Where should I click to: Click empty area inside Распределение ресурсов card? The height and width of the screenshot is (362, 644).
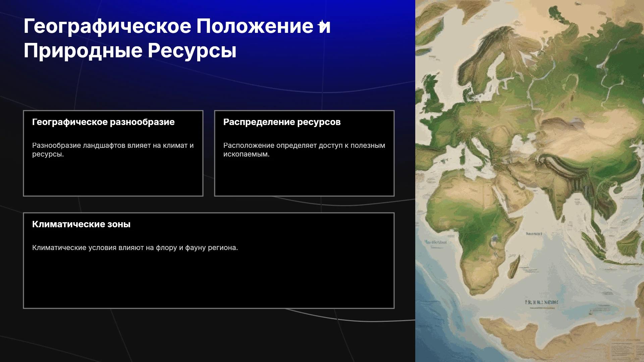coord(304,178)
